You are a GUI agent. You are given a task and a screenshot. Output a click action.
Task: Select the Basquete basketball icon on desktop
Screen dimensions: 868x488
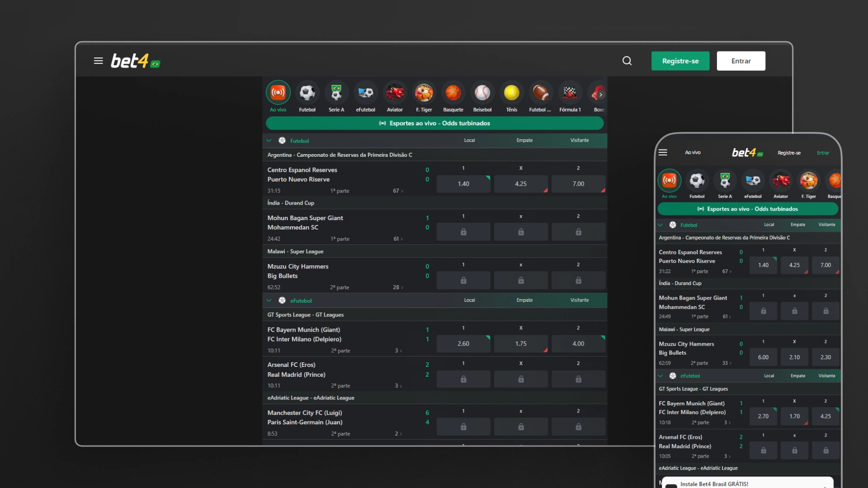[453, 93]
